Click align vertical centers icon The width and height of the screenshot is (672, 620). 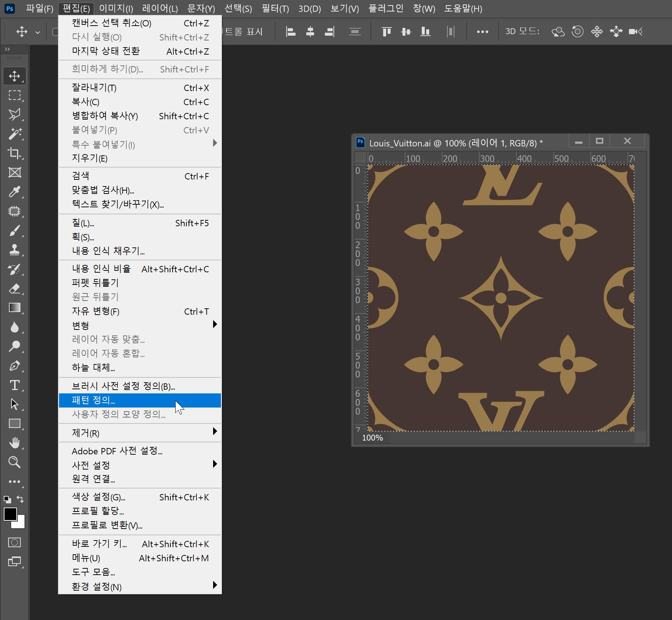[x=406, y=32]
